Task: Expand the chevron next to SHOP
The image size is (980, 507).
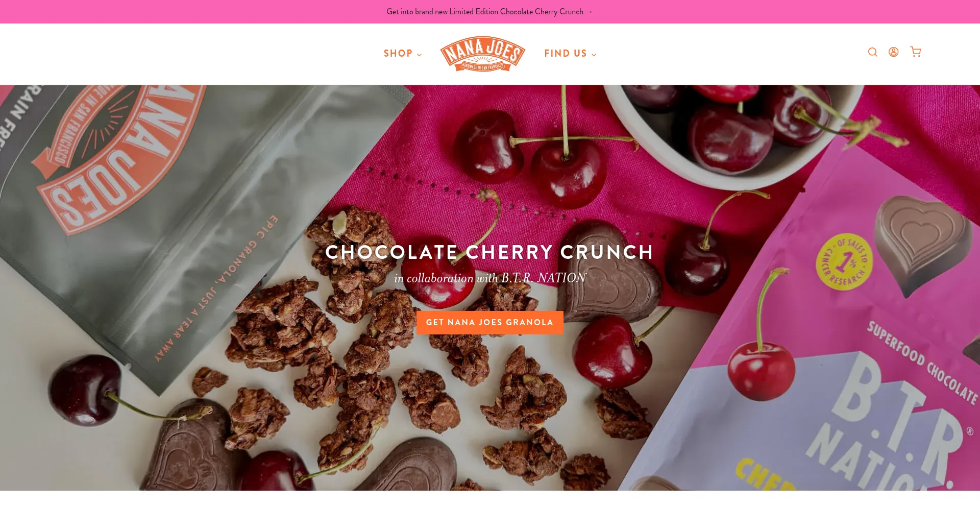Action: point(419,55)
